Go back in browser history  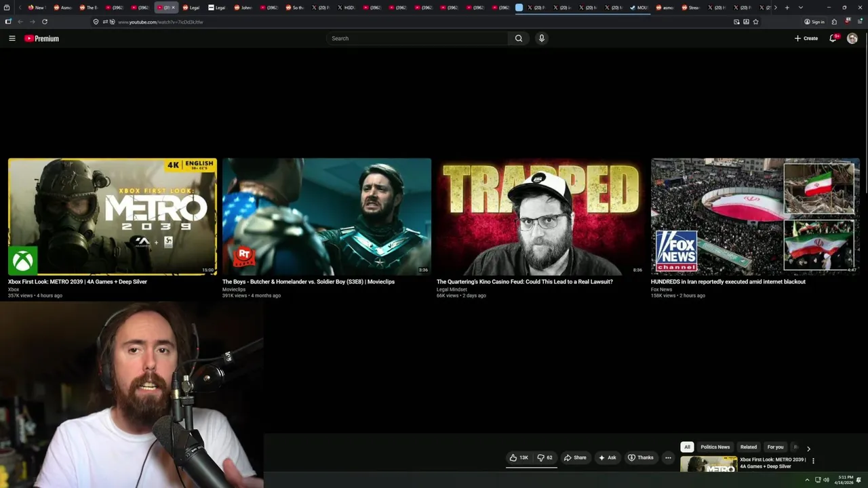click(20, 22)
